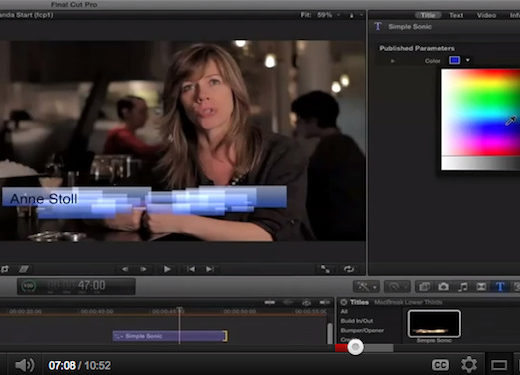Expand the Color parameter disclosure triangle
The width and height of the screenshot is (520, 375).
(x=393, y=61)
